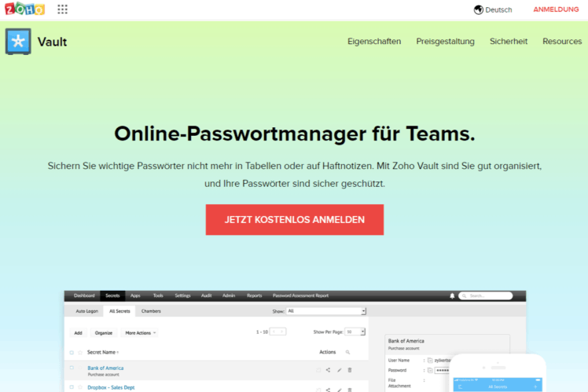Click the notification bell in the app preview
This screenshot has width=588, height=392.
click(452, 295)
